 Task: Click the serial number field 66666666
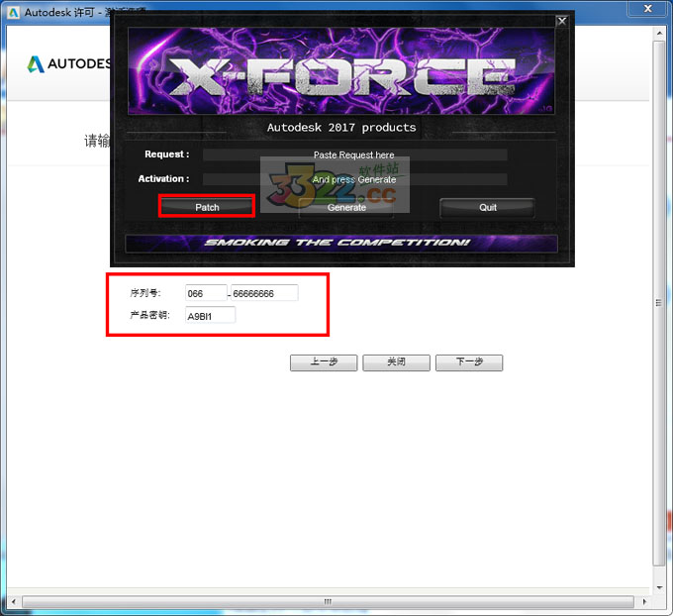point(264,293)
